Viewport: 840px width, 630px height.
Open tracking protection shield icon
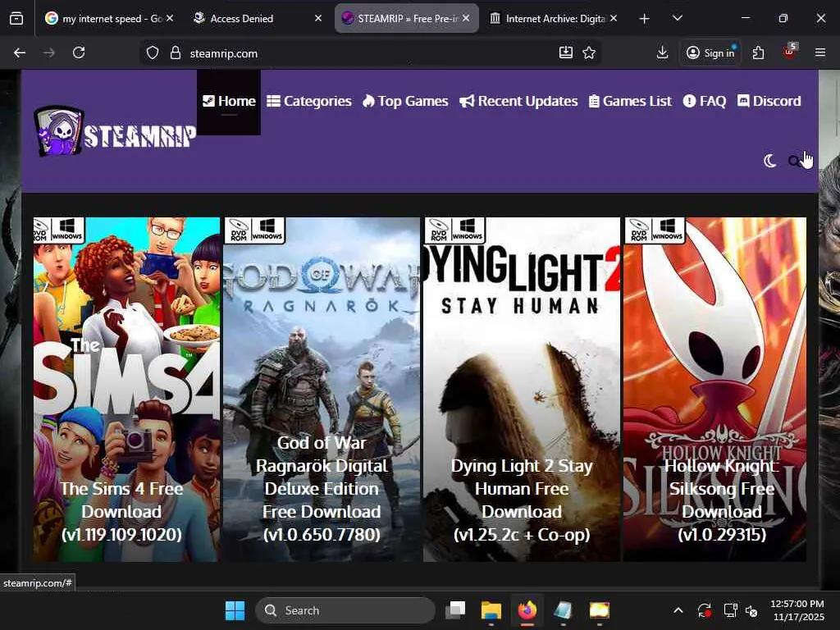tap(153, 53)
